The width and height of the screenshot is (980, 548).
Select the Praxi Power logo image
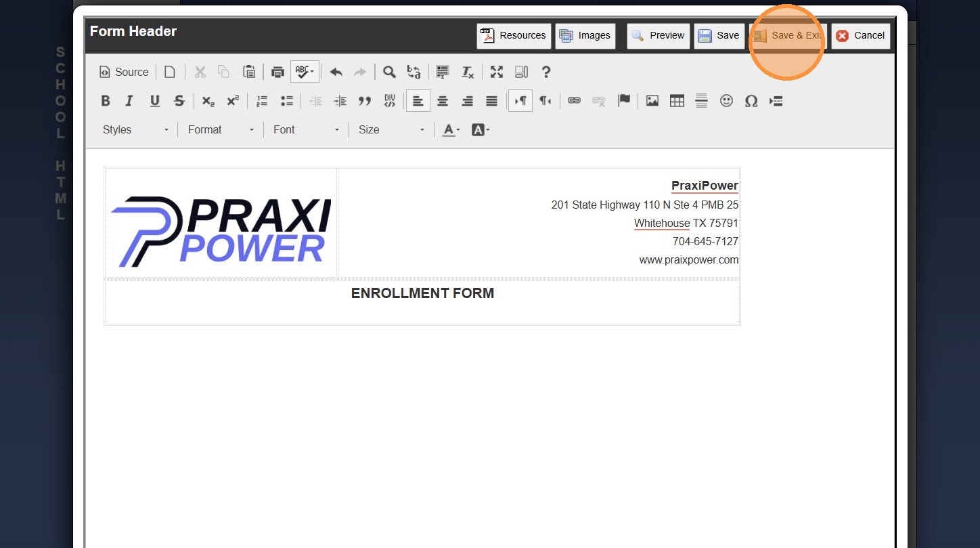(x=221, y=232)
